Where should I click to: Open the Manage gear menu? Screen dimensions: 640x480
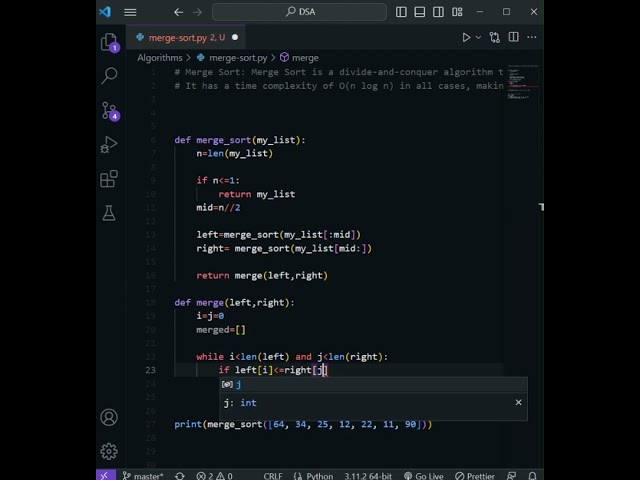[x=109, y=451]
